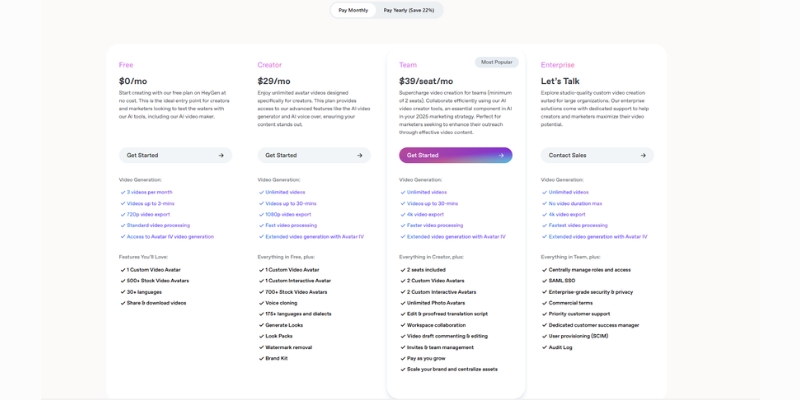Click the Creator plan heading

(270, 65)
